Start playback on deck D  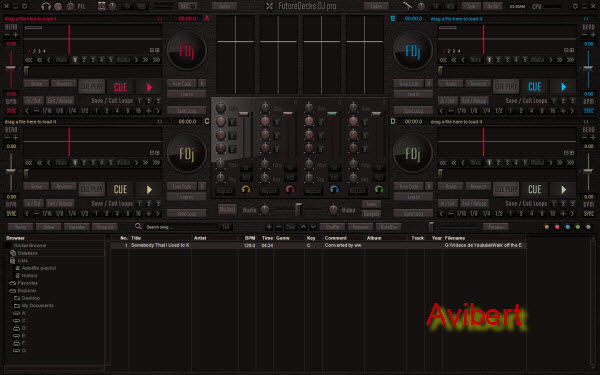coord(563,189)
